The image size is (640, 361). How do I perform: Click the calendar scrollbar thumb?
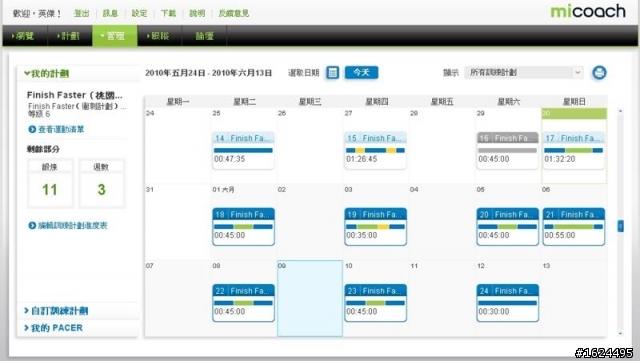click(x=620, y=226)
